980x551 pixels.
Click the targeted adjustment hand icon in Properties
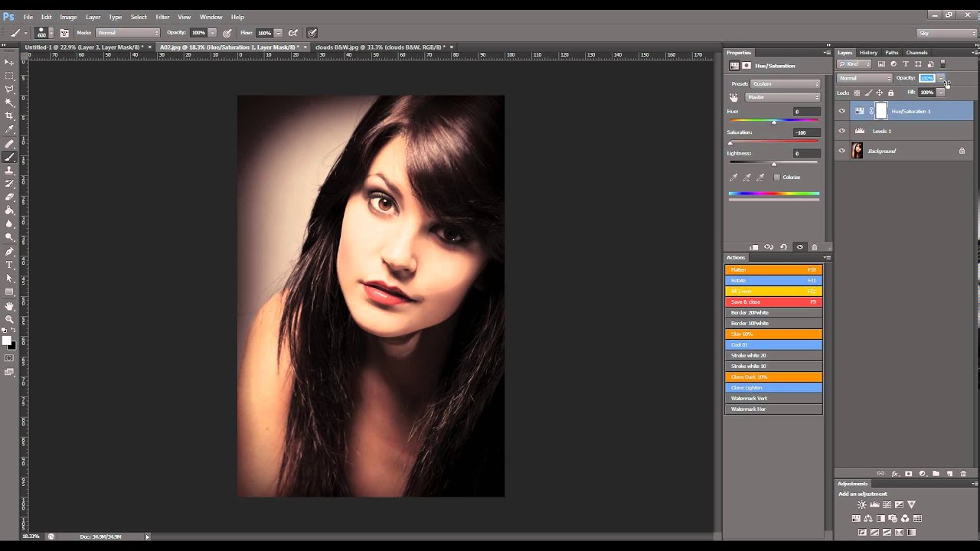[x=733, y=97]
